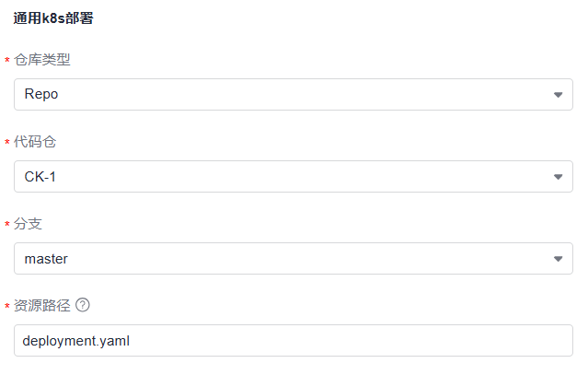Image resolution: width=588 pixels, height=375 pixels.
Task: Click the selected value CK-1
Action: pos(40,177)
